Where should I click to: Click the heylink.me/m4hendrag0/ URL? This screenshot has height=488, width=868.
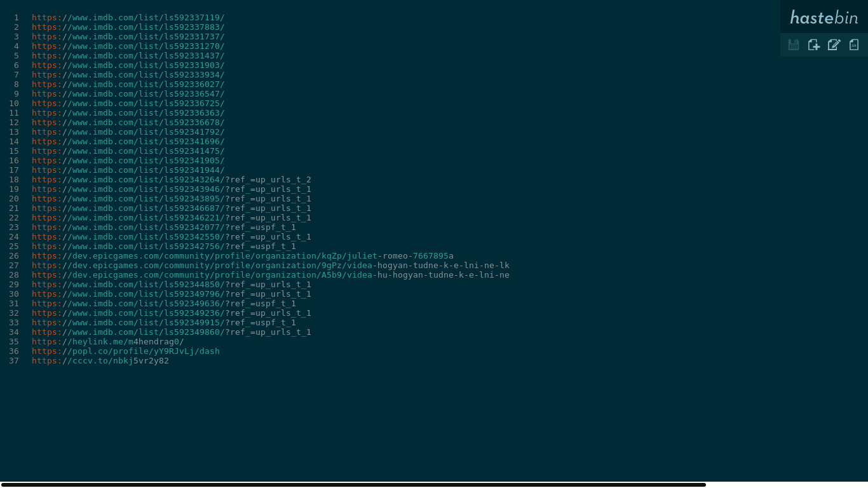pyautogui.click(x=108, y=342)
